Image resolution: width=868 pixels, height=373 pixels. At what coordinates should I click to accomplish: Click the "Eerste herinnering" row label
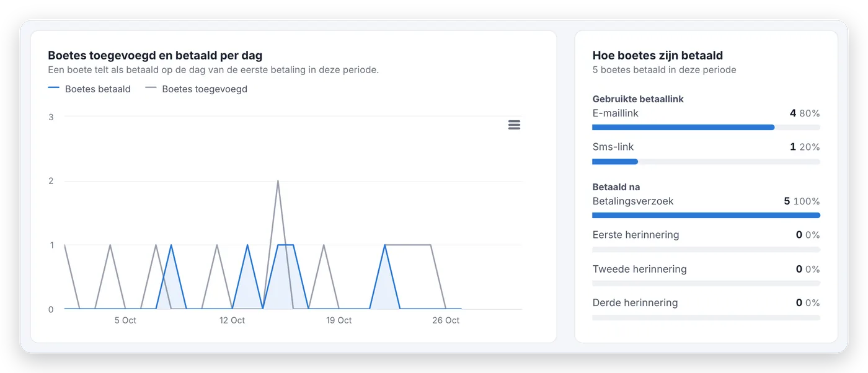[x=635, y=235]
